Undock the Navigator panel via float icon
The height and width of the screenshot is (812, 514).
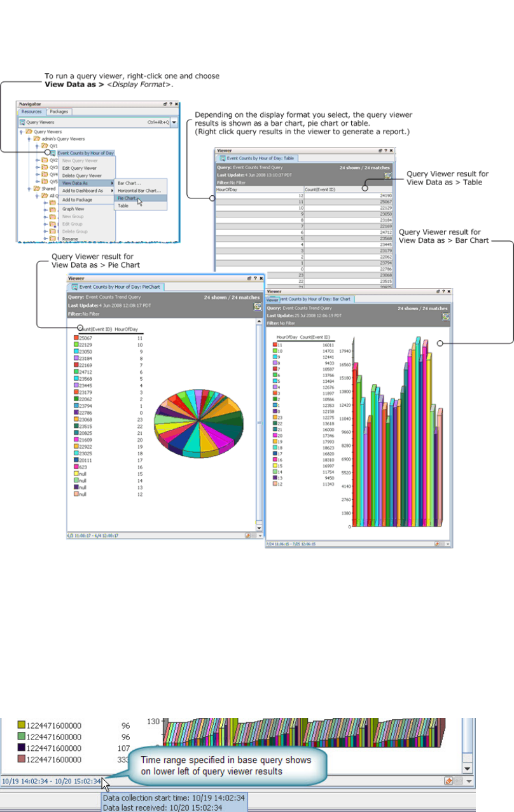point(165,103)
